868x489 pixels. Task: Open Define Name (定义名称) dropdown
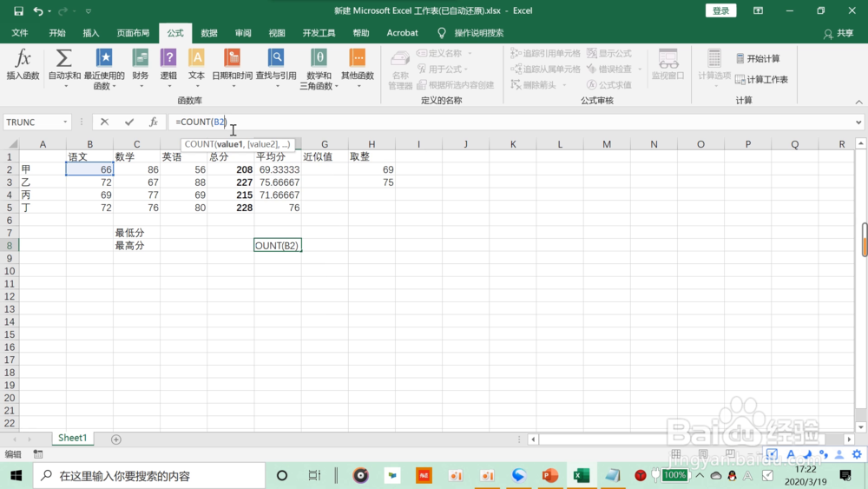[x=470, y=53]
